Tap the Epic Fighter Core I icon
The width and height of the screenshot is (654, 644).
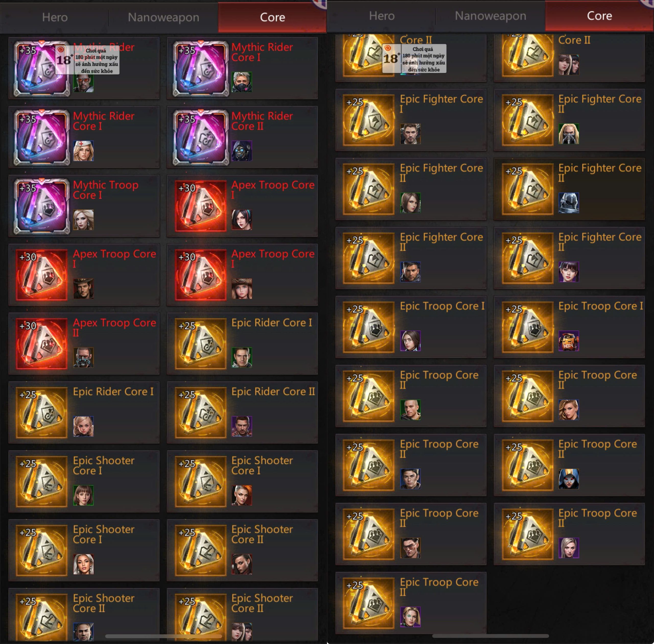pos(369,120)
